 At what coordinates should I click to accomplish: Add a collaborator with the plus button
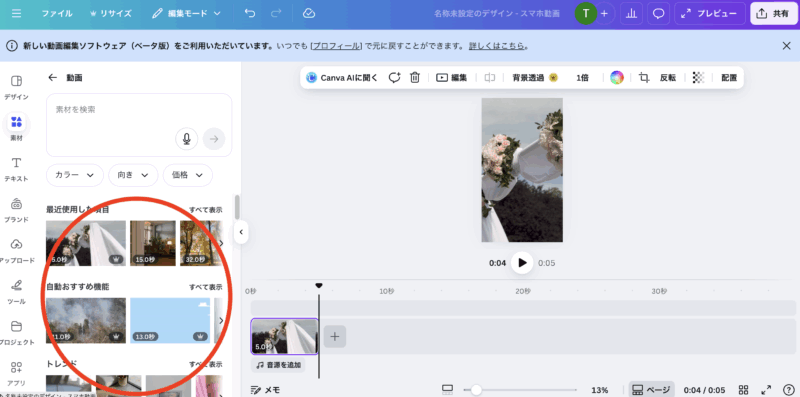604,14
